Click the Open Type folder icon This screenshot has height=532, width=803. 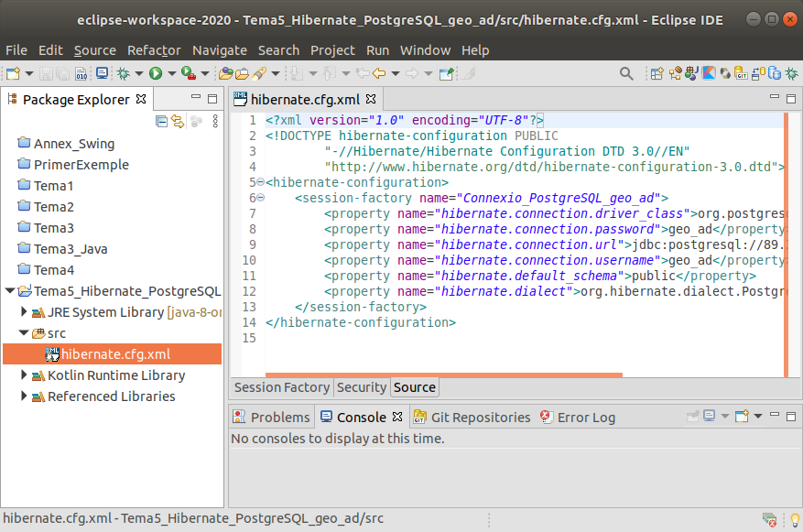coord(226,74)
